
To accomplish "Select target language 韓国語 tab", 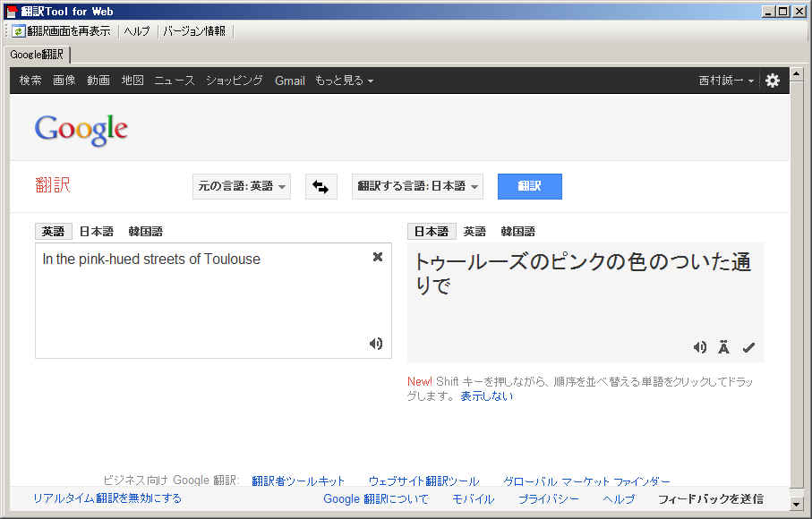I will (x=517, y=231).
